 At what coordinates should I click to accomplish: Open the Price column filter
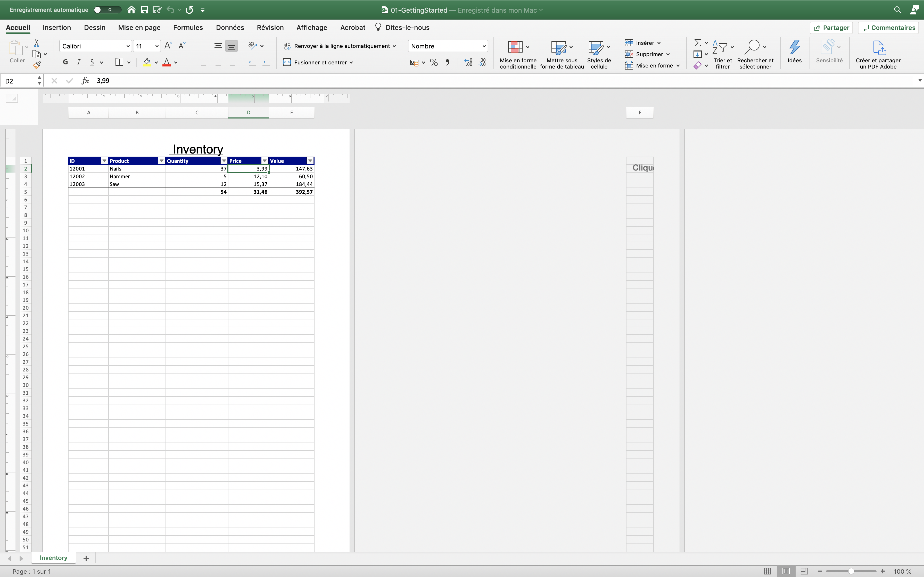point(264,160)
